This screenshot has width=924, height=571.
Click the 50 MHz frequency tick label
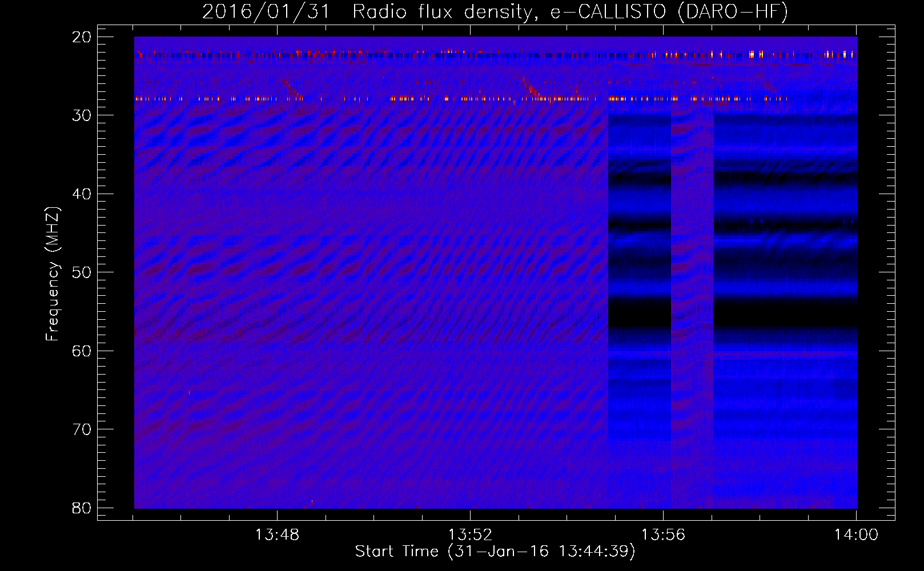(82, 272)
